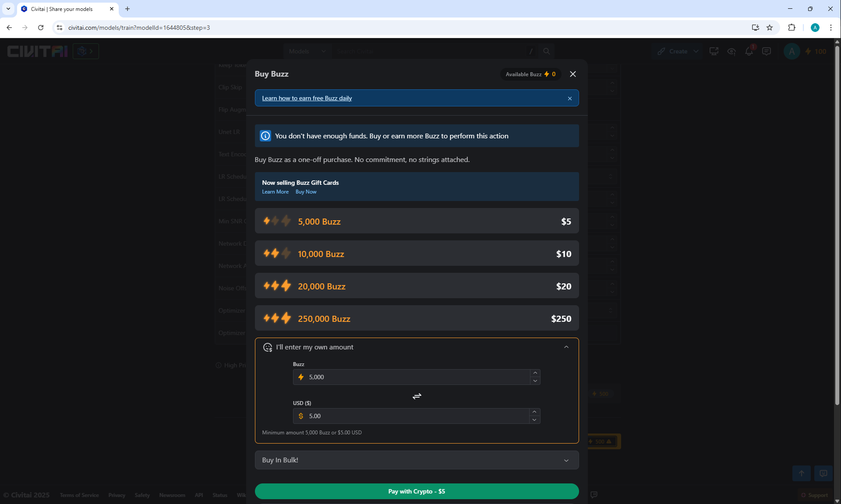Click the Buzz/USD swap arrows icon
The width and height of the screenshot is (841, 504).
click(417, 396)
